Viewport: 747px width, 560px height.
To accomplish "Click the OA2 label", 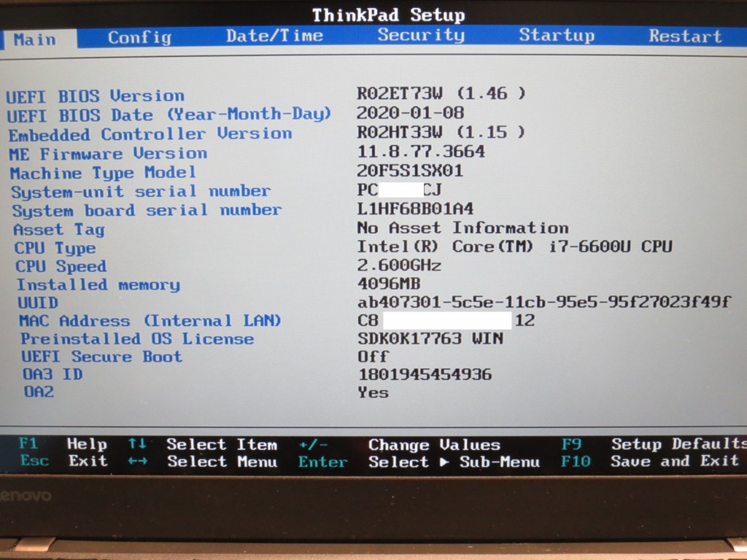I will coord(39,392).
